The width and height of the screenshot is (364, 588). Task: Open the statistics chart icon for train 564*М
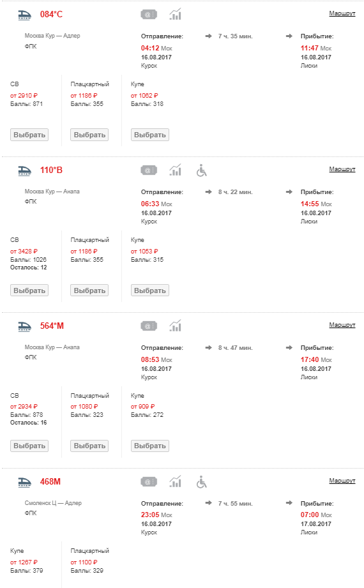click(x=175, y=326)
